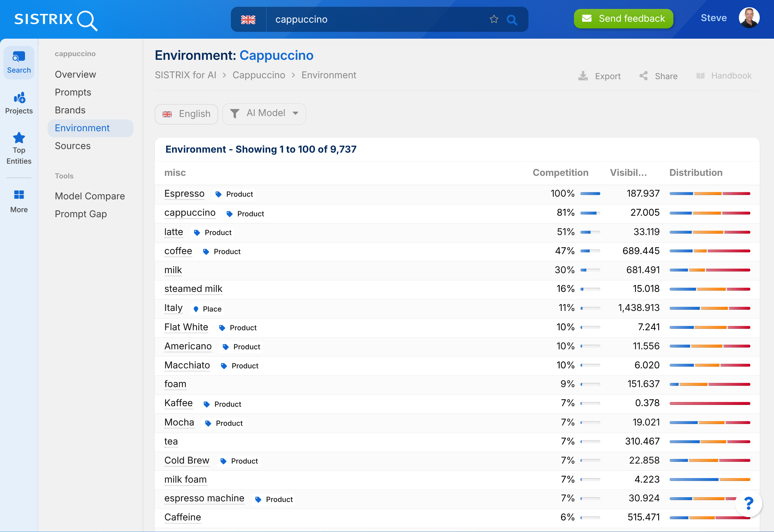
Task: Click cappuccino's 81% competition value
Action: pos(566,213)
